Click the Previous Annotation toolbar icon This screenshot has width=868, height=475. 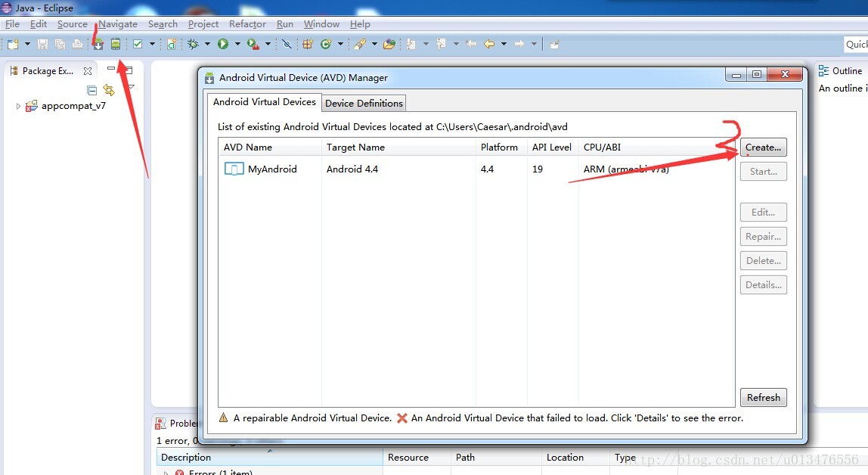click(442, 45)
